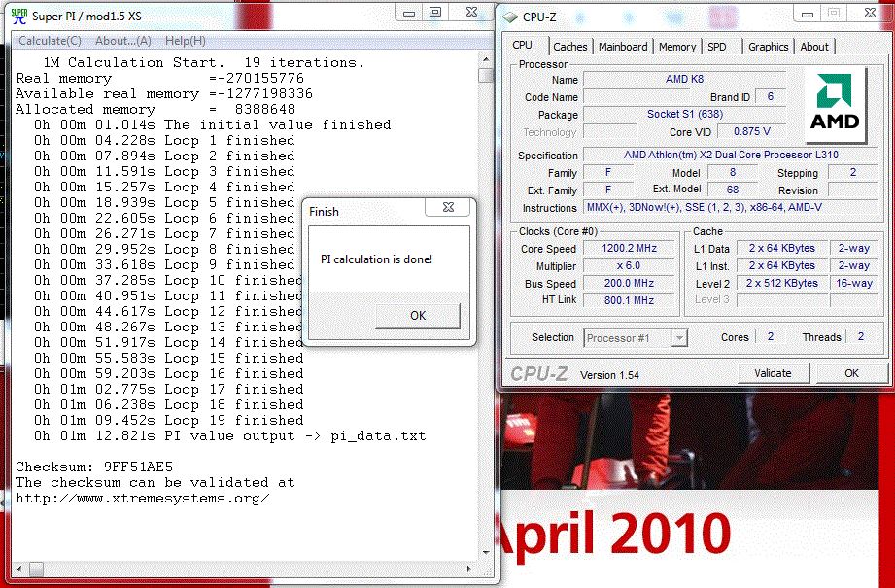Click the Threads count field

(x=861, y=337)
